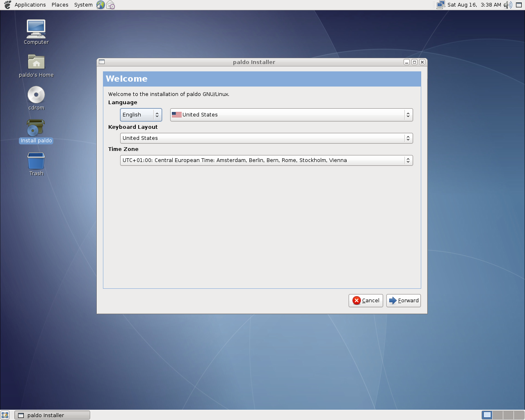Open the Places menu
Image resolution: width=525 pixels, height=420 pixels.
click(60, 5)
